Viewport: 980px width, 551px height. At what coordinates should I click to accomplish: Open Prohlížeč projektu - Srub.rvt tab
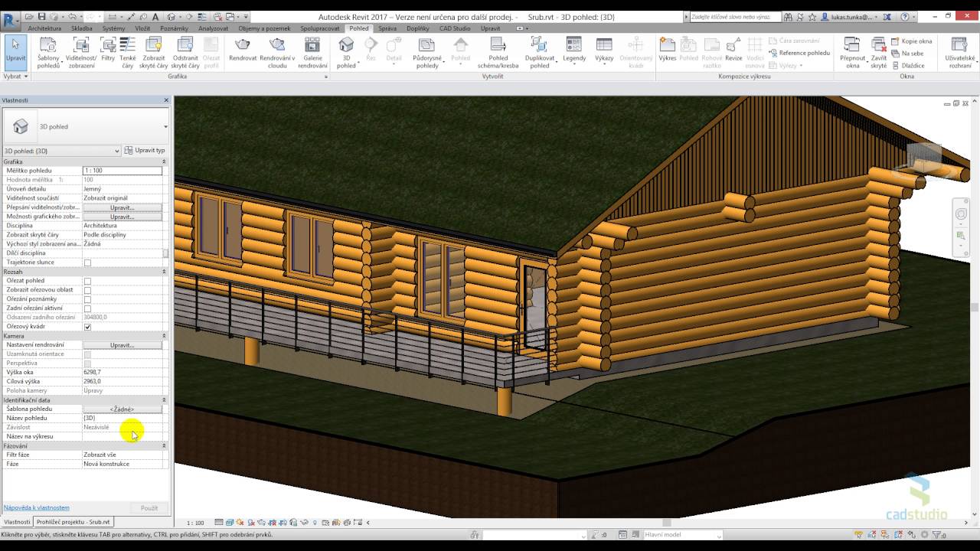click(73, 522)
